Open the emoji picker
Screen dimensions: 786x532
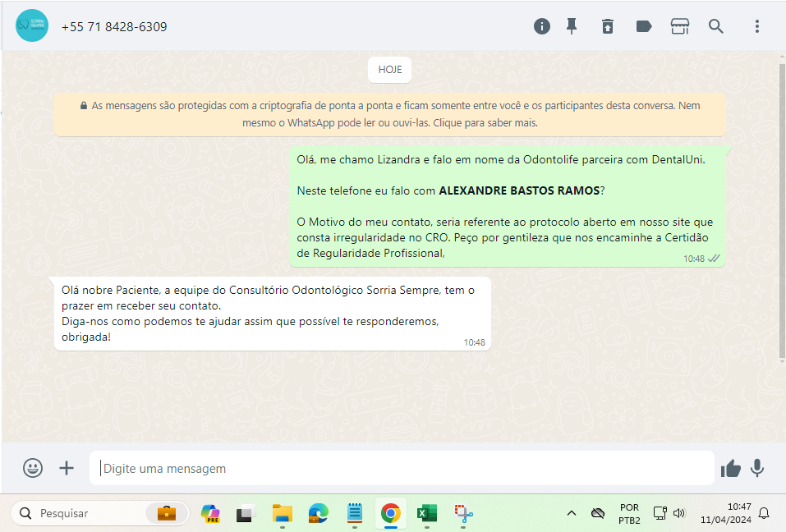[33, 468]
